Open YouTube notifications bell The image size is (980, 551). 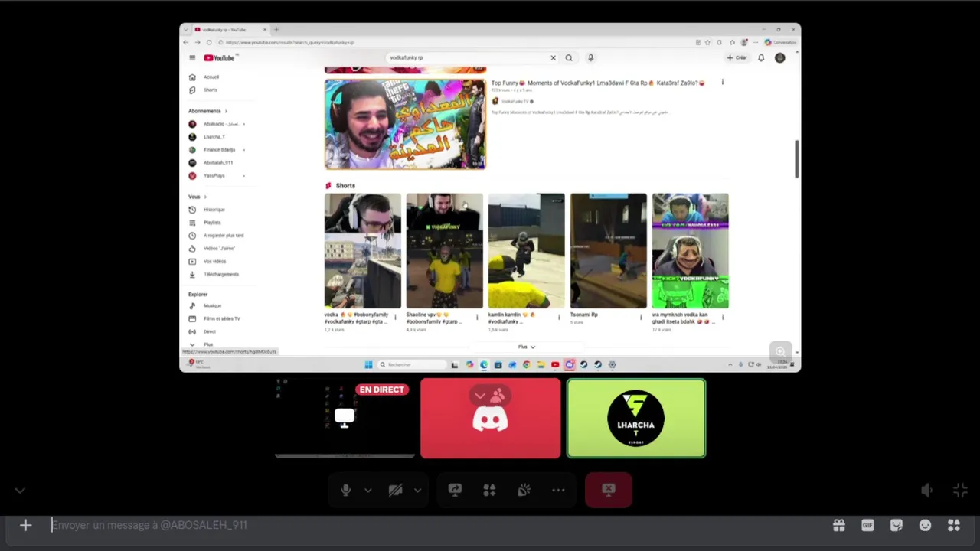pyautogui.click(x=761, y=57)
